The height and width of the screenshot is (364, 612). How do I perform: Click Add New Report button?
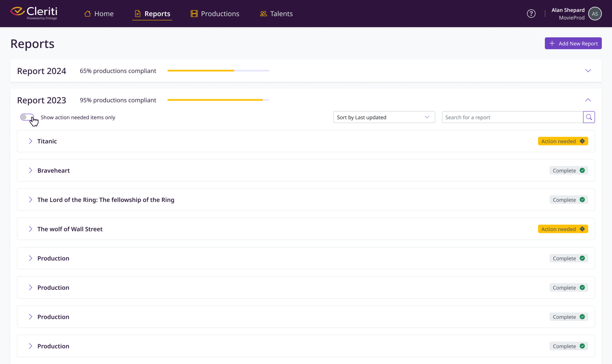point(573,43)
